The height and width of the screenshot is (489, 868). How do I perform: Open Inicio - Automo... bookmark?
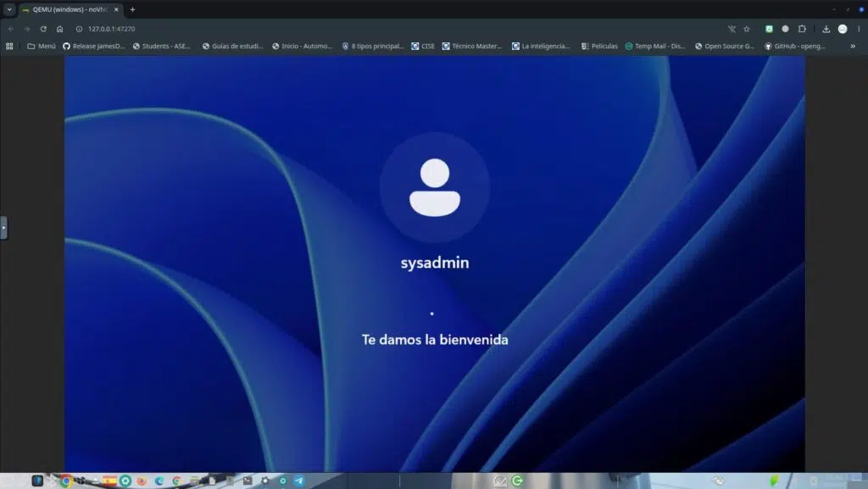tap(303, 46)
